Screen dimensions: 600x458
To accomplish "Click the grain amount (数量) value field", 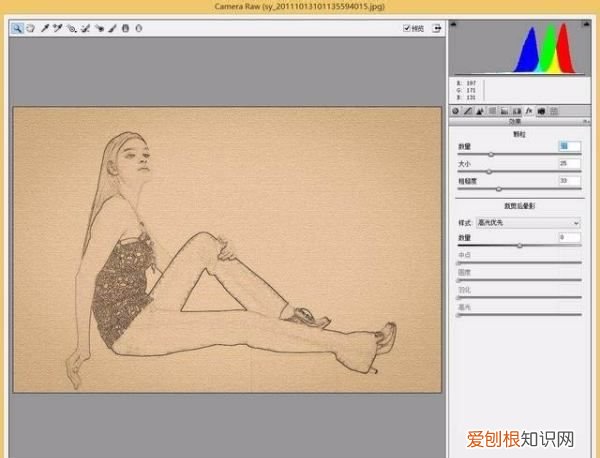I will pos(569,146).
